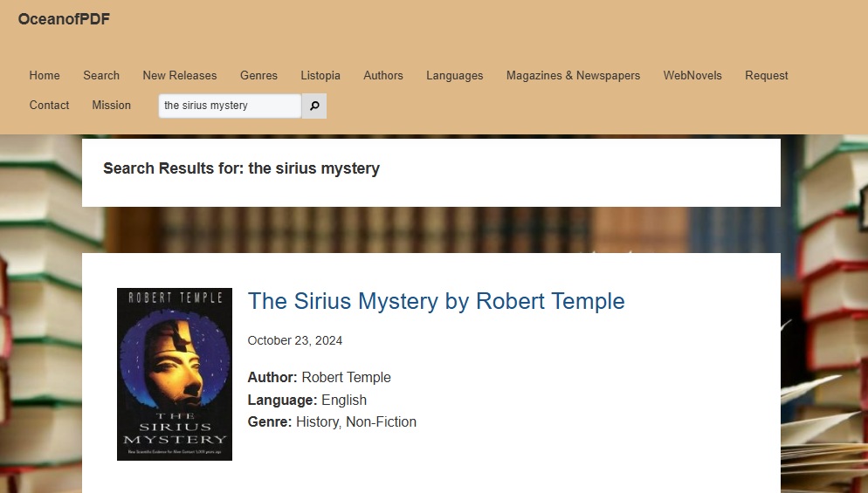Image resolution: width=868 pixels, height=493 pixels.
Task: Go to New Releases
Action: (x=180, y=76)
